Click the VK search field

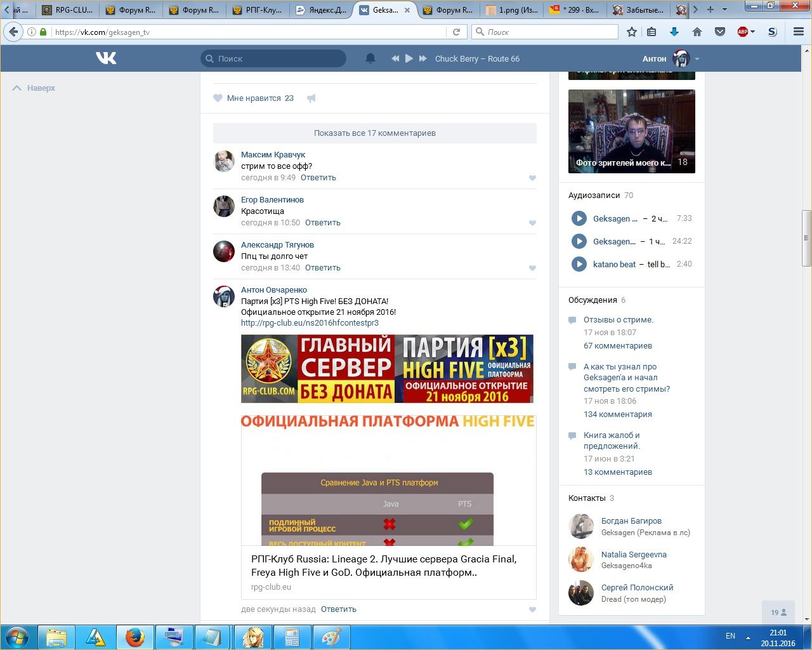click(x=274, y=58)
